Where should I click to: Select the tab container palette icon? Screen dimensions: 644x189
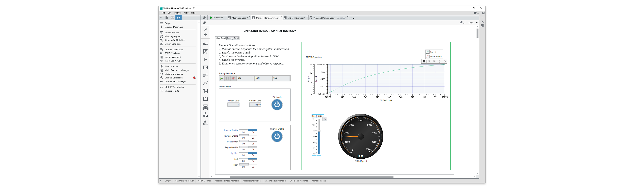tap(205, 99)
